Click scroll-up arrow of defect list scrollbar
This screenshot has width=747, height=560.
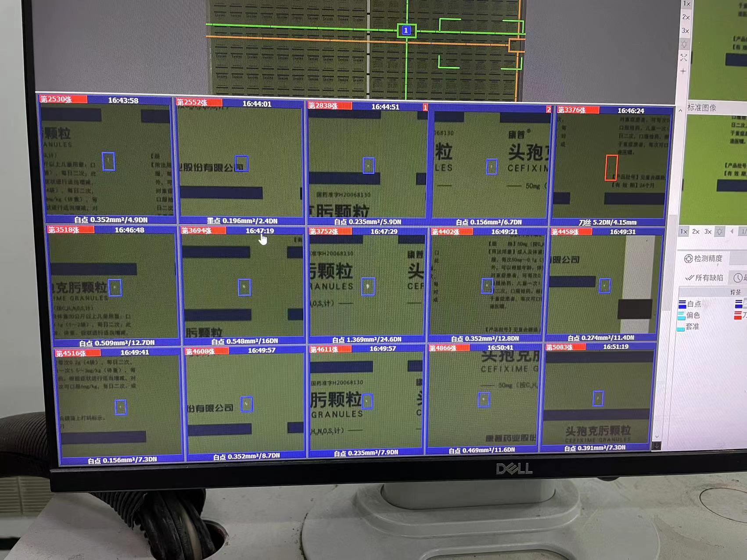coord(680,110)
